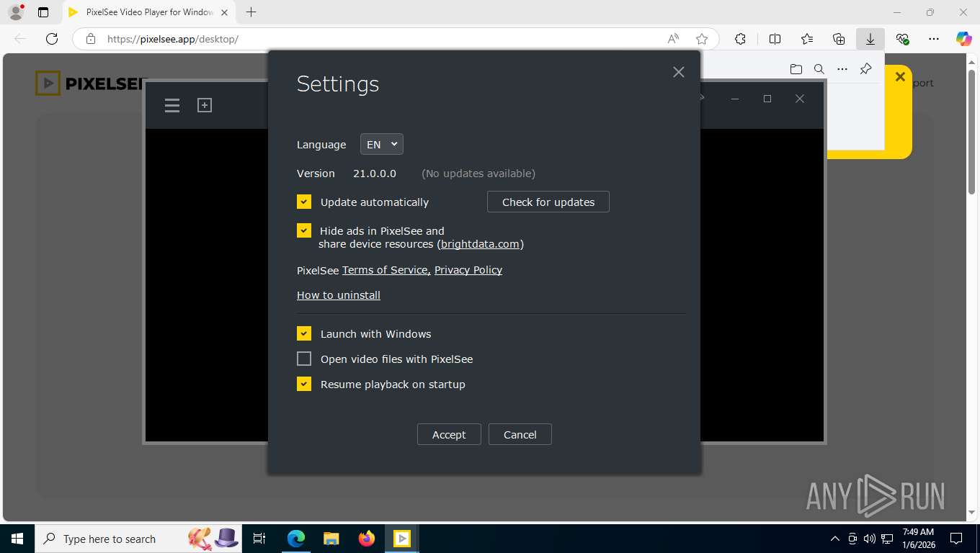The width and height of the screenshot is (980, 553).
Task: Open browser Extensions icon
Action: [x=740, y=39]
